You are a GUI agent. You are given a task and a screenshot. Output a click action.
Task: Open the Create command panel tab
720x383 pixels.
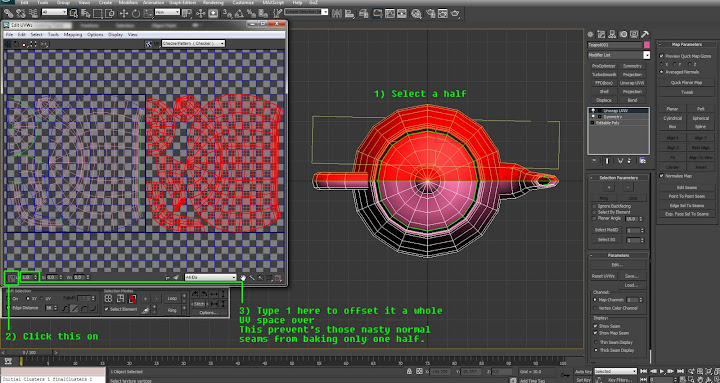[591, 34]
